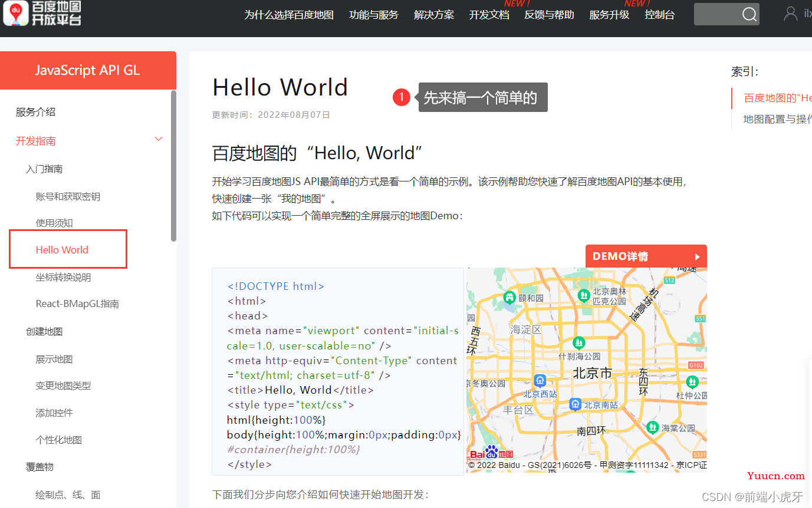Click the 北京西站 station marker

[x=540, y=381]
